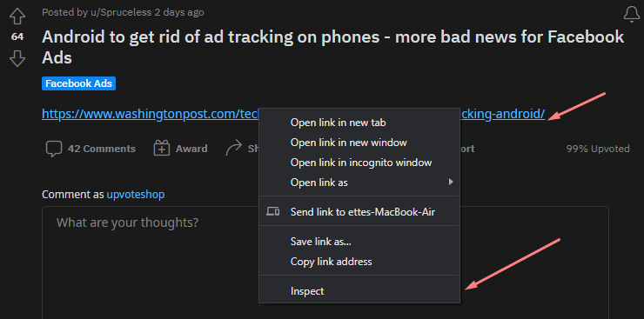Upvote the Android ad tracking post
This screenshot has height=319, width=644.
coord(17,17)
